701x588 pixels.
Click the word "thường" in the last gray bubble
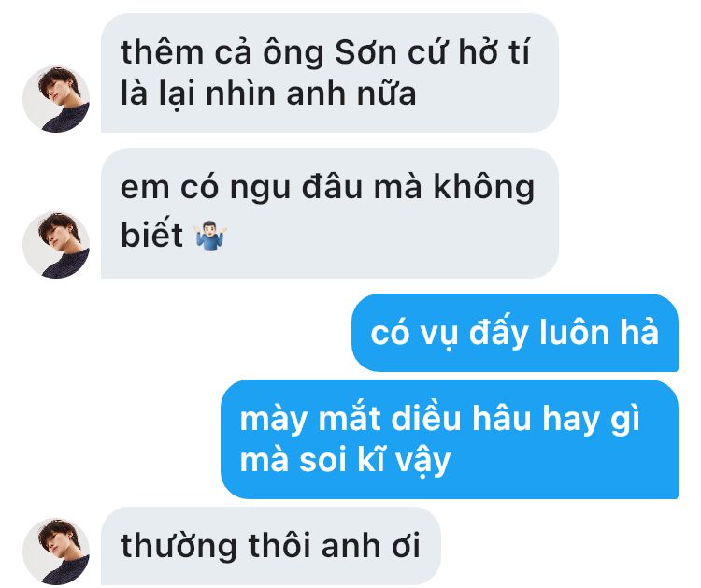coord(179,547)
